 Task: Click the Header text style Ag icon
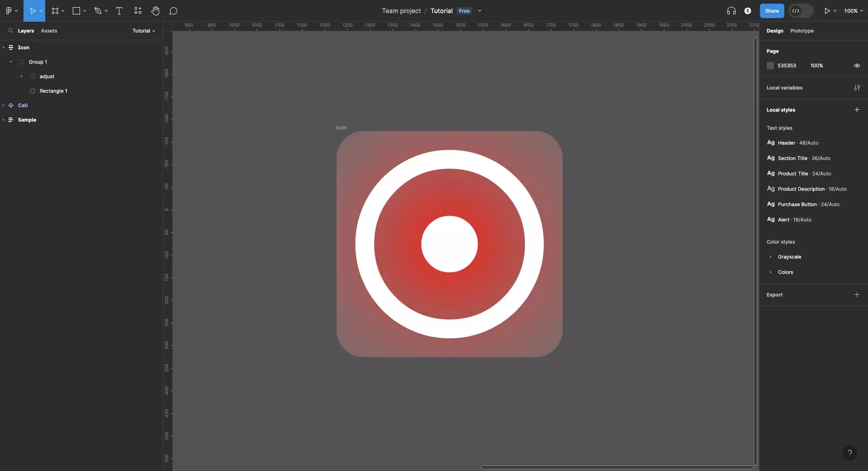click(771, 143)
